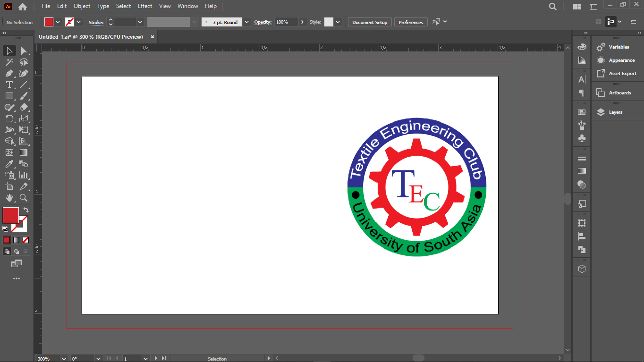Screen dimensions: 644x362
Task: Click the Opacity value field
Action: [x=287, y=22]
